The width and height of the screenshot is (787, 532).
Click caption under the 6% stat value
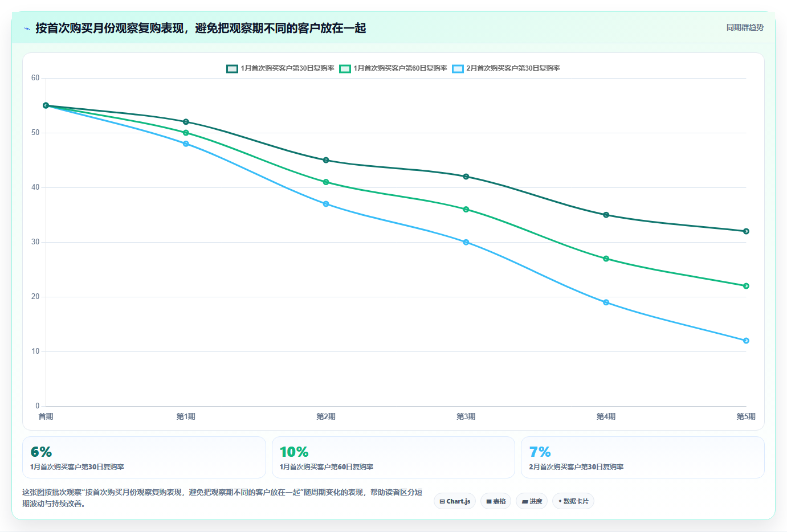point(77,467)
